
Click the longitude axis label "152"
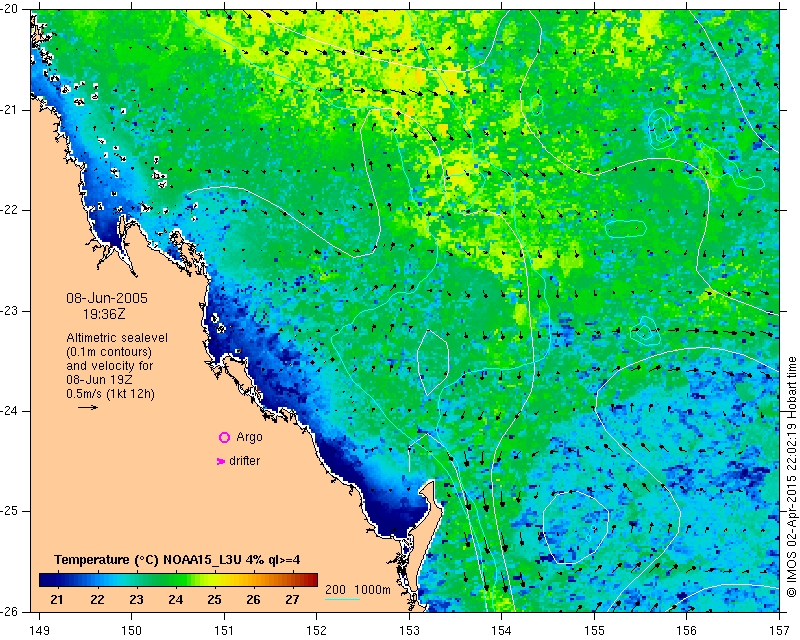click(x=317, y=630)
